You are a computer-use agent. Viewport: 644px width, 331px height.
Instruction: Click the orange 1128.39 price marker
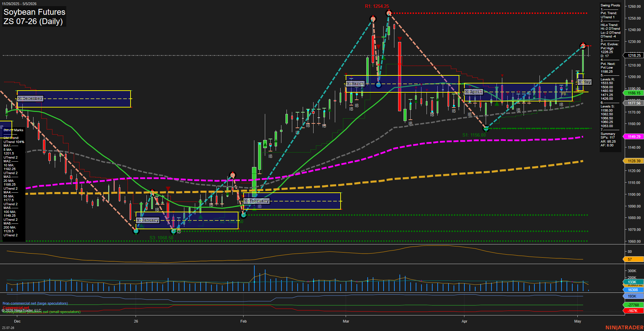coord(633,161)
